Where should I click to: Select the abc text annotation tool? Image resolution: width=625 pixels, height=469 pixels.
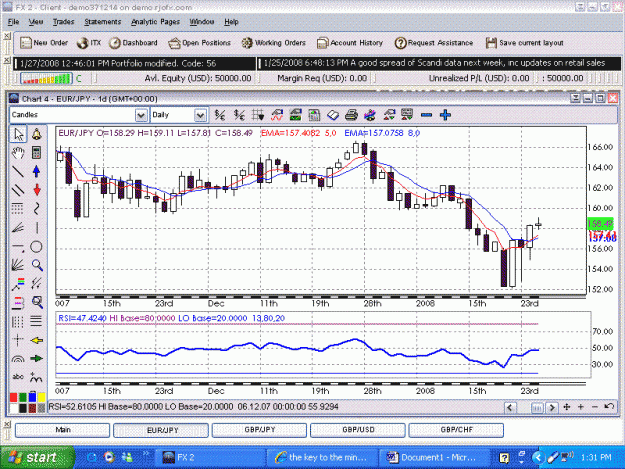click(x=18, y=377)
